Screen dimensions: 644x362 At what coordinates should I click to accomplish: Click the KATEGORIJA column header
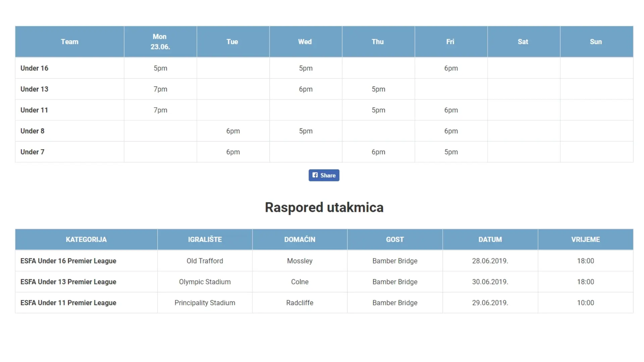tap(86, 239)
